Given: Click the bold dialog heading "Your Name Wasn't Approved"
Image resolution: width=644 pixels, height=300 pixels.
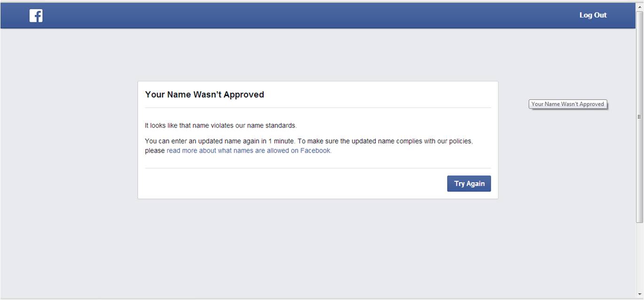Looking at the screenshot, I should [204, 94].
